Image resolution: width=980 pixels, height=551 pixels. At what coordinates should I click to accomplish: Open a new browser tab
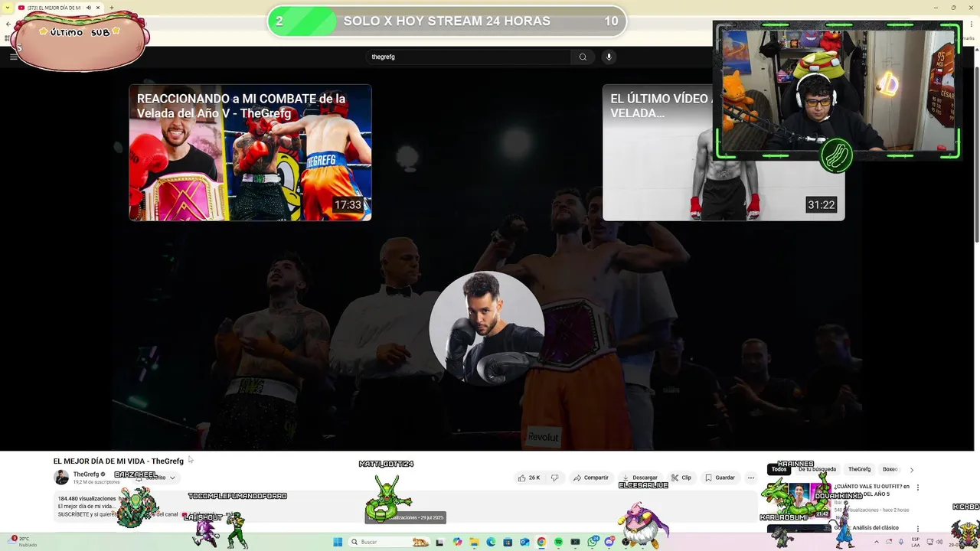112,8
